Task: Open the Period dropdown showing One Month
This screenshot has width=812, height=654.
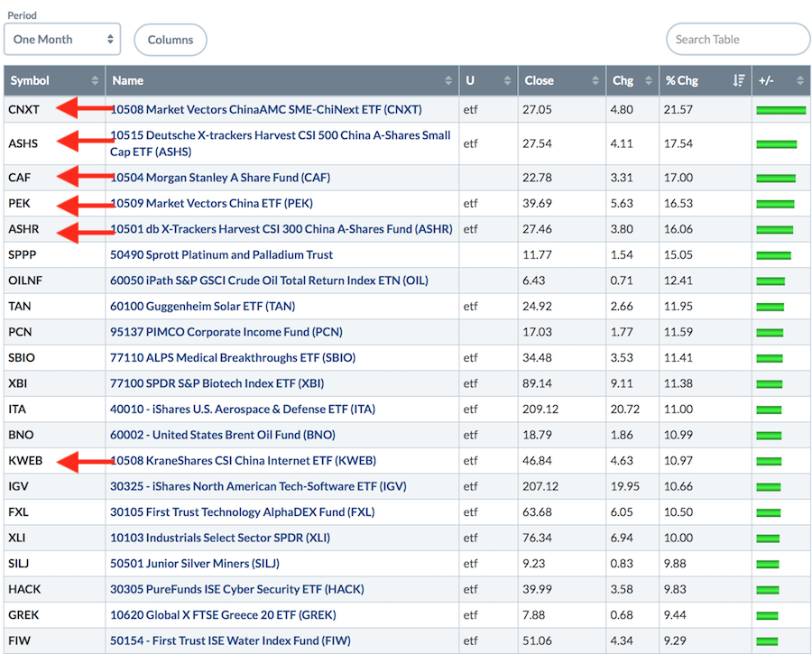Action: click(62, 40)
